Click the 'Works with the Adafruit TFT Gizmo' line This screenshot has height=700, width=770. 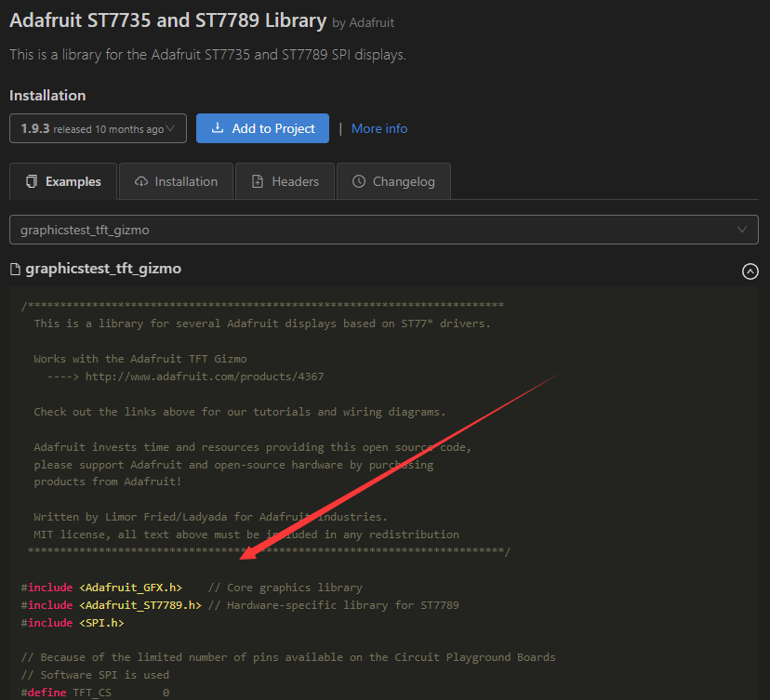(140, 359)
